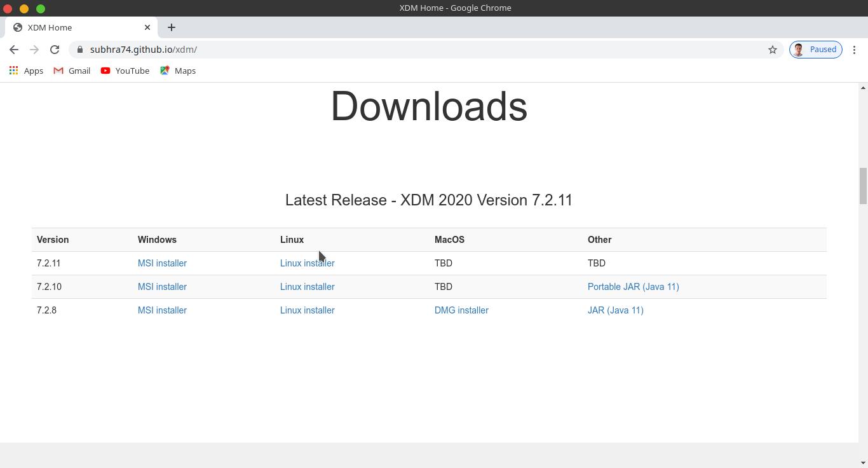
Task: Download MSI installer for version 7.2.11
Action: pos(162,263)
